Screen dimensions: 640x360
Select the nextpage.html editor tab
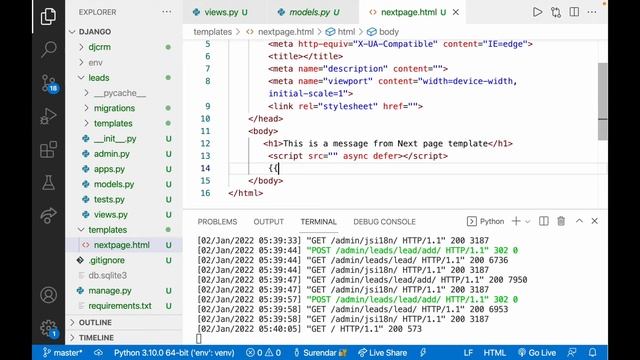408,12
